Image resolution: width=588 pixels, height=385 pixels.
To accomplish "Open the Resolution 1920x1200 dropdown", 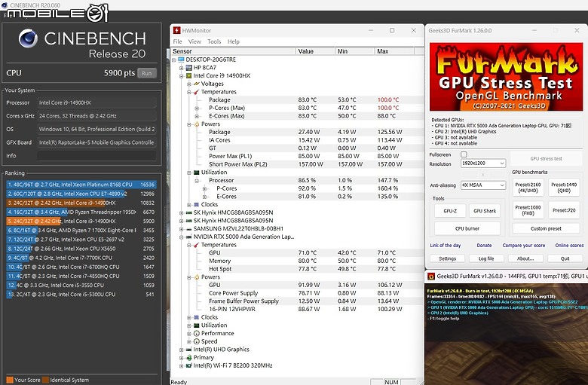I will click(483, 163).
